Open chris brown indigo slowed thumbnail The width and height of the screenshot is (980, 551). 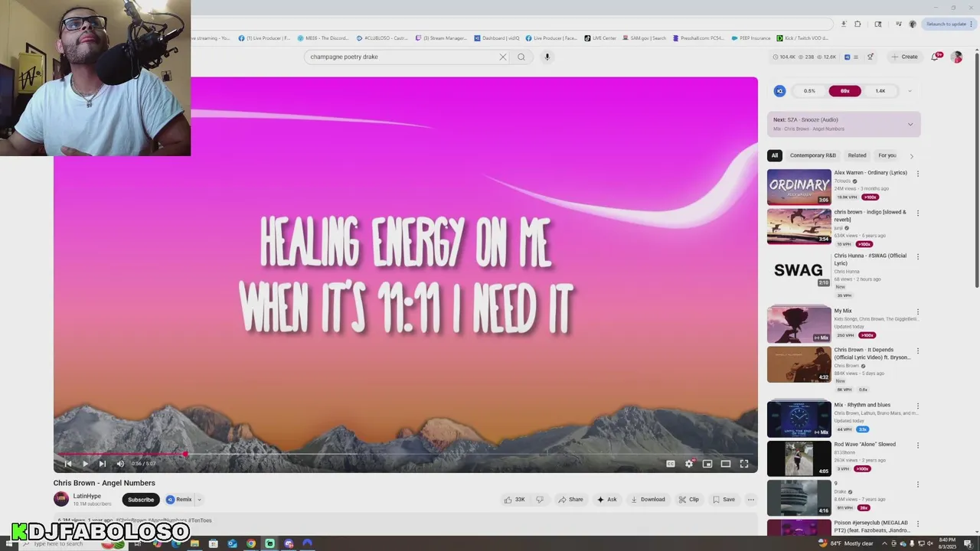point(799,227)
